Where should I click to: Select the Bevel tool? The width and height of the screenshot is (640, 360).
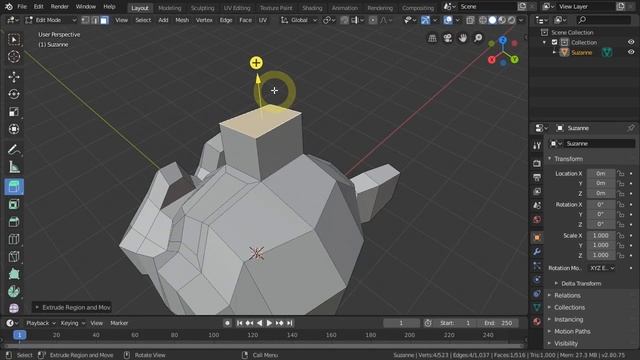[14, 222]
